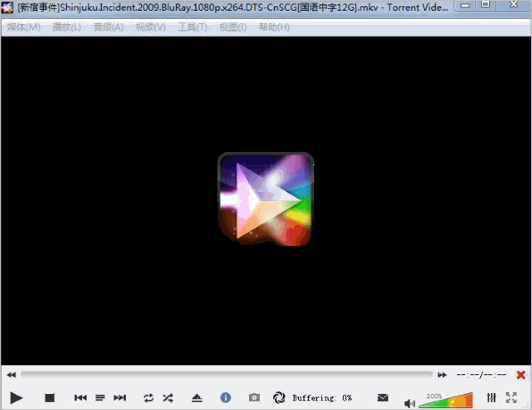
Task: Skip to next track in playlist
Action: [x=120, y=397]
